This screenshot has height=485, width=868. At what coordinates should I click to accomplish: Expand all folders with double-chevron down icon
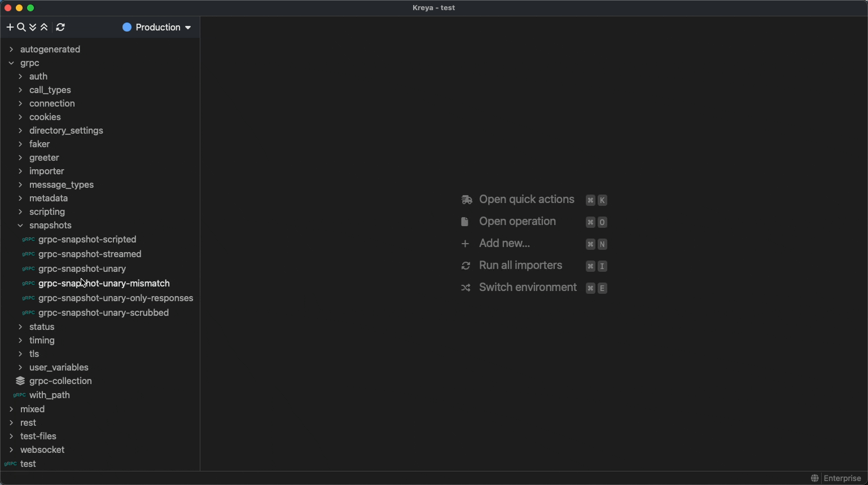pyautogui.click(x=33, y=27)
